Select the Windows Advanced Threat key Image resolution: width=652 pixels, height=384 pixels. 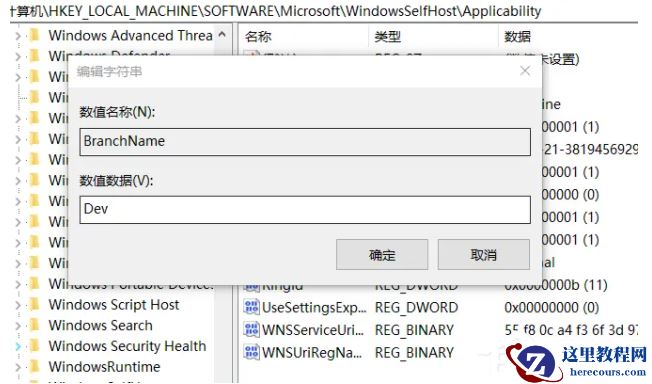click(x=130, y=35)
